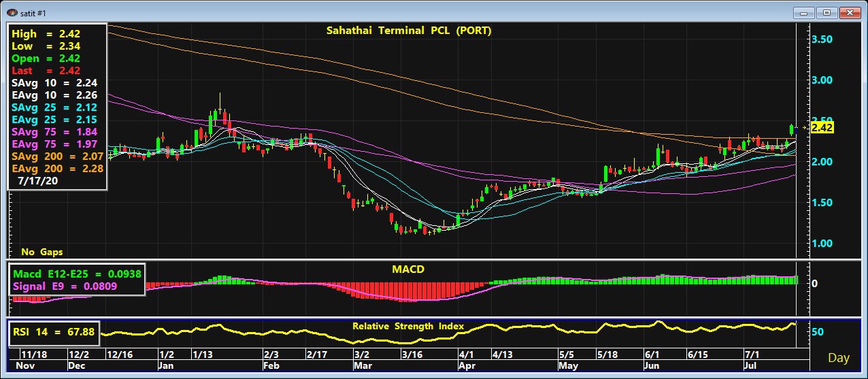The height and width of the screenshot is (379, 868).
Task: Click the 2/3 date axis label
Action: point(271,355)
